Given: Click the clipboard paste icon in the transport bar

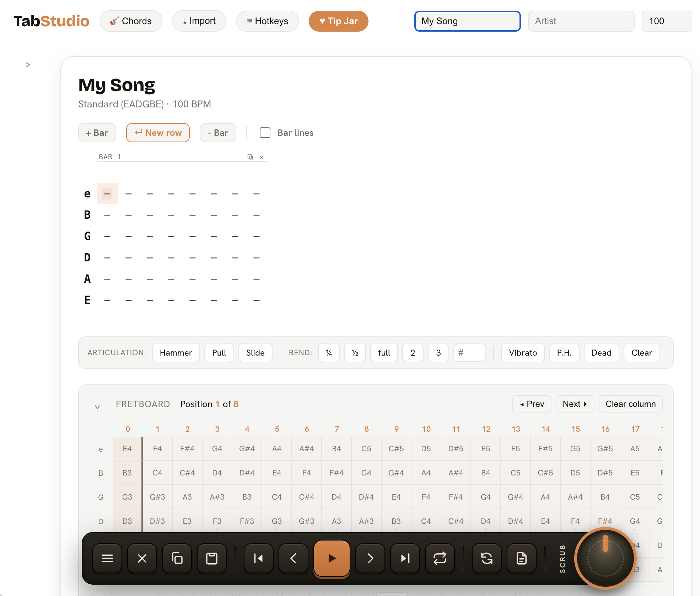Looking at the screenshot, I should point(212,558).
